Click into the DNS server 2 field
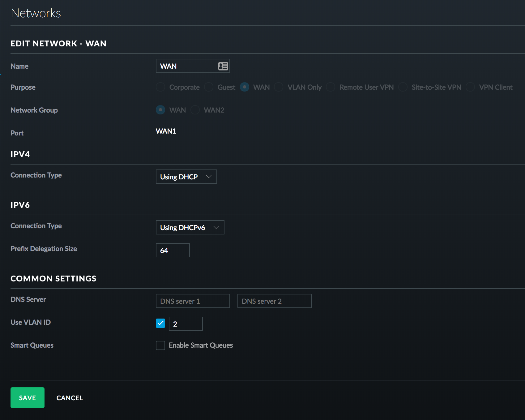 tap(274, 301)
